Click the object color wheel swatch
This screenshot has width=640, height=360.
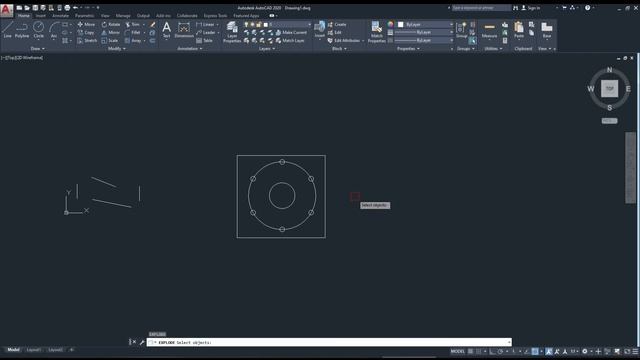[391, 24]
